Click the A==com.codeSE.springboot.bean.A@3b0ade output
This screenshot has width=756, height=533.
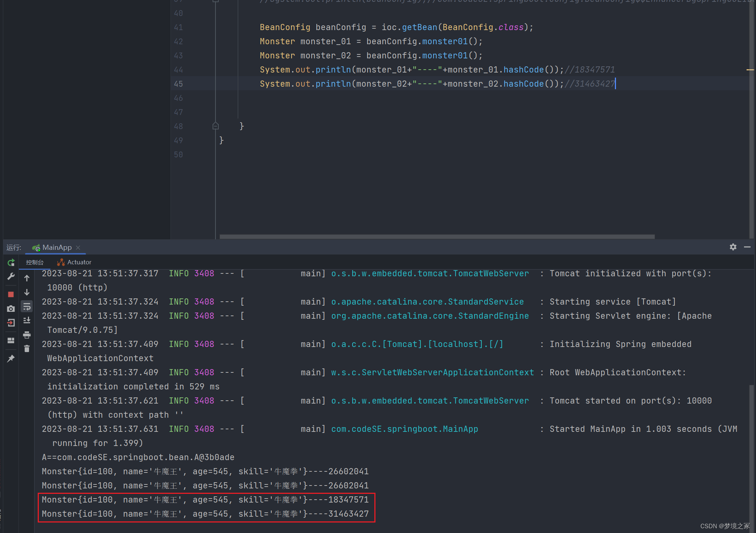138,457
